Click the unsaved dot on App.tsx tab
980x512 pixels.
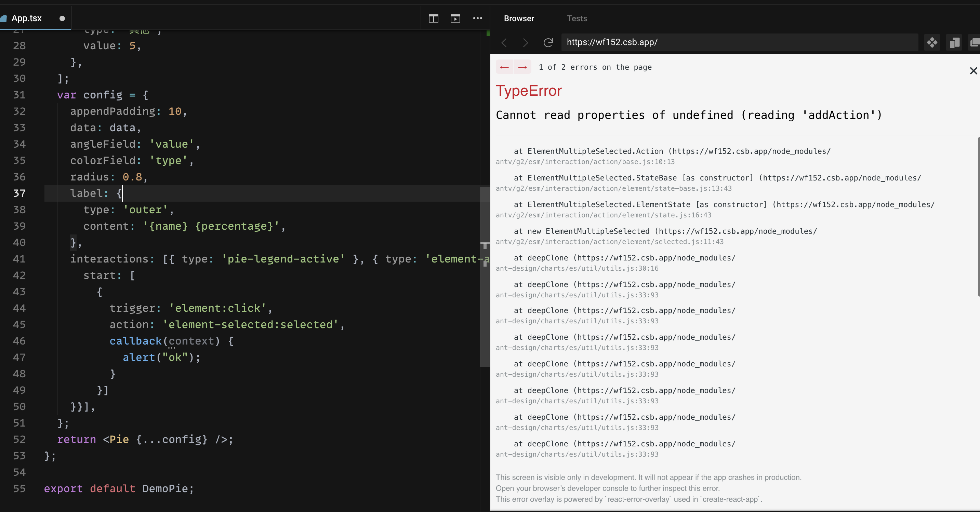(62, 18)
